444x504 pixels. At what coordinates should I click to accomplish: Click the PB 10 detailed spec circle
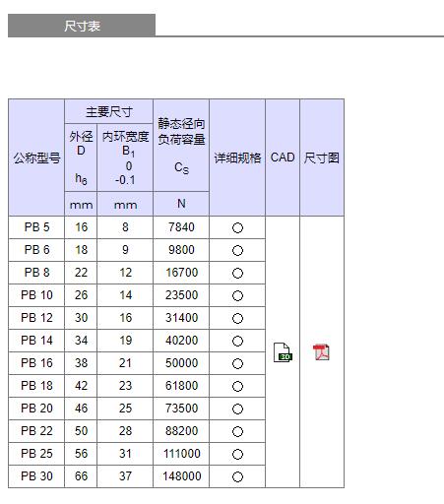[x=237, y=295]
